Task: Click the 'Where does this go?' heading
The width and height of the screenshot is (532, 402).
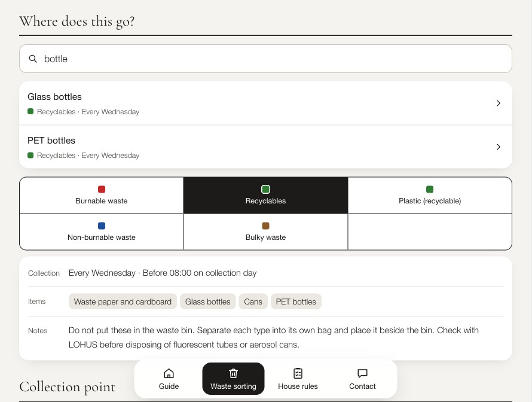Action: coord(77,22)
